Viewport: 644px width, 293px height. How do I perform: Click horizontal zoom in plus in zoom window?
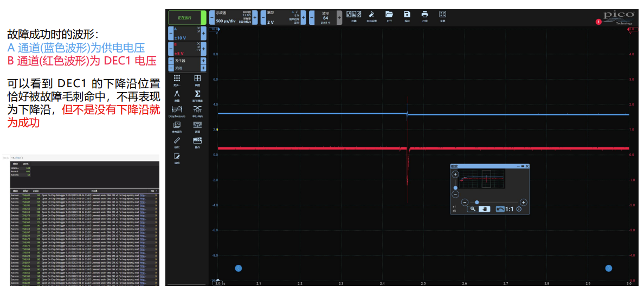click(523, 203)
